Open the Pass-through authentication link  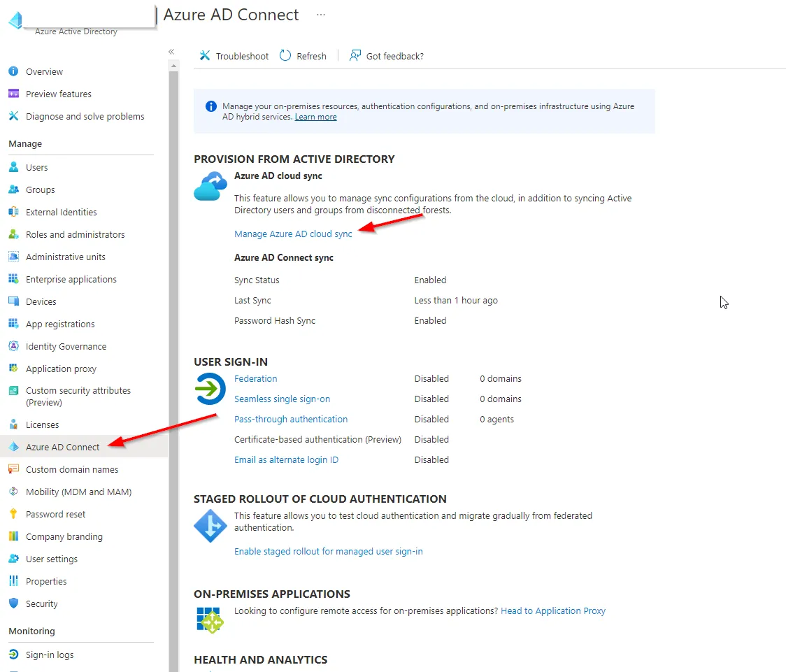[x=291, y=419]
